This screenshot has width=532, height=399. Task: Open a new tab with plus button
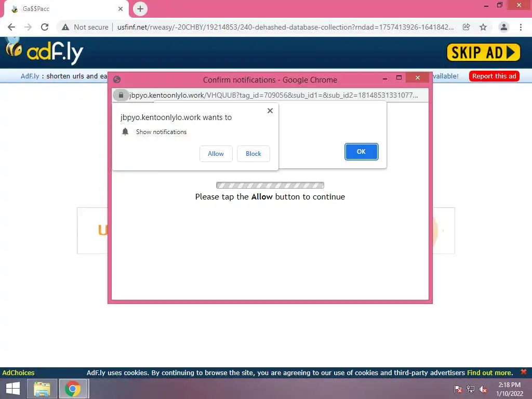click(140, 9)
